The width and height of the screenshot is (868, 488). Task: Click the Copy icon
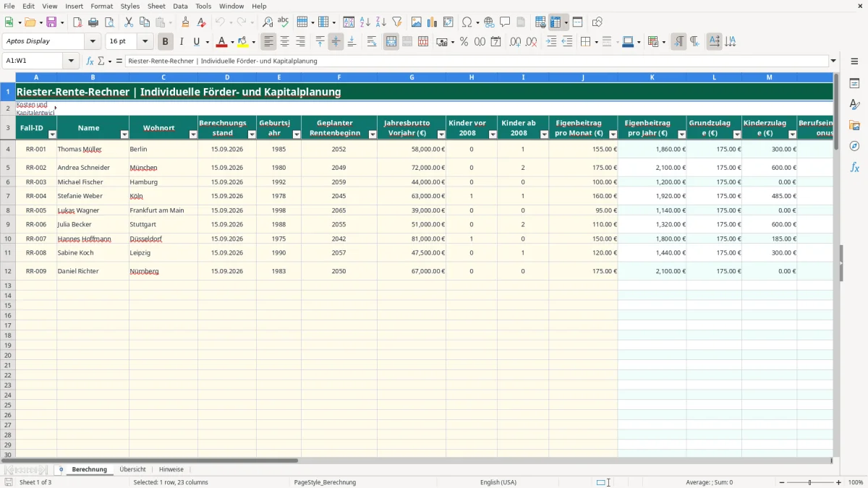(x=145, y=22)
